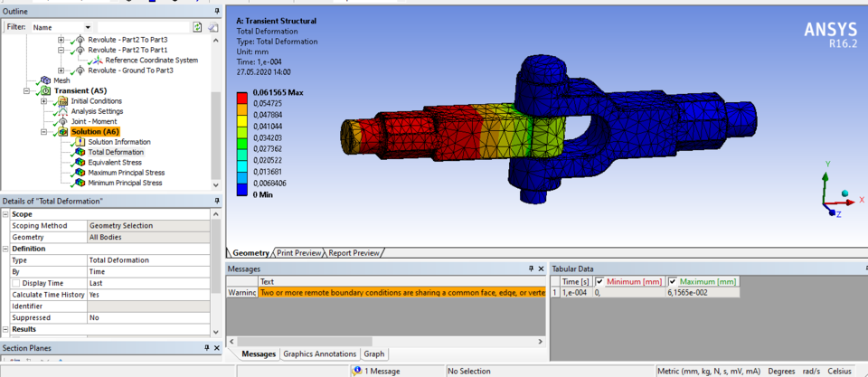Pin the Section Planes panel
Viewport: 868px width, 377px height.
click(207, 348)
